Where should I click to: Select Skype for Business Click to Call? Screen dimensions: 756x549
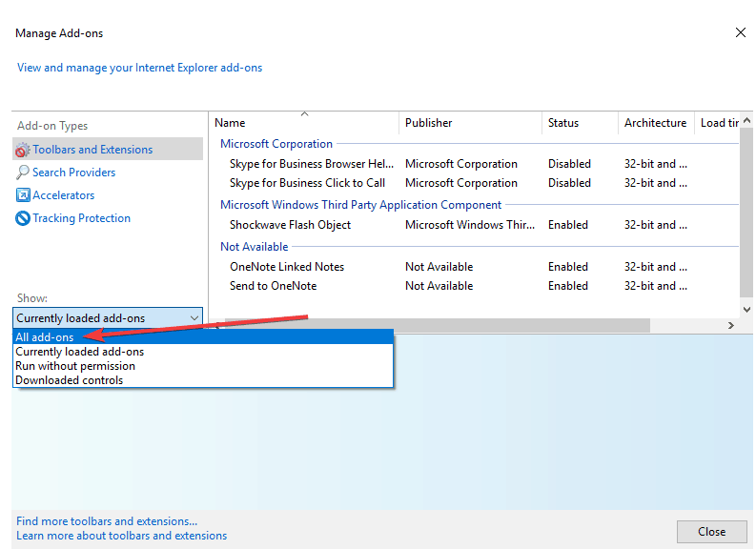click(475, 183)
